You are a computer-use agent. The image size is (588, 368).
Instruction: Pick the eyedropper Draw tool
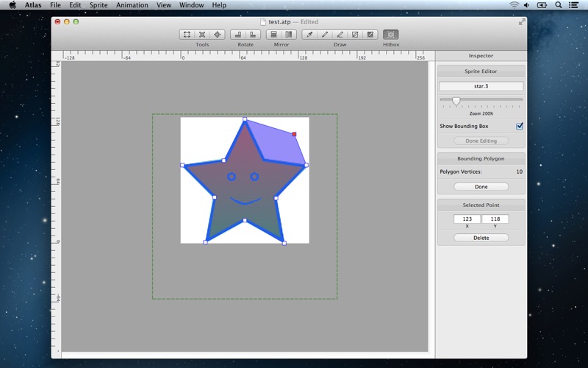(309, 35)
